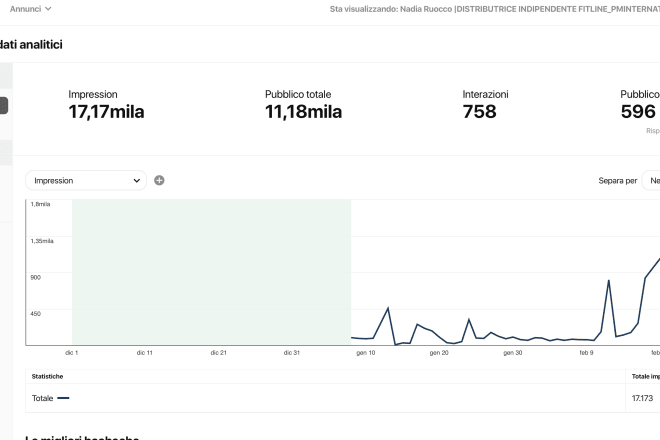Click the 450 y-axis label
Screen dimensions: 660x440
tap(36, 314)
